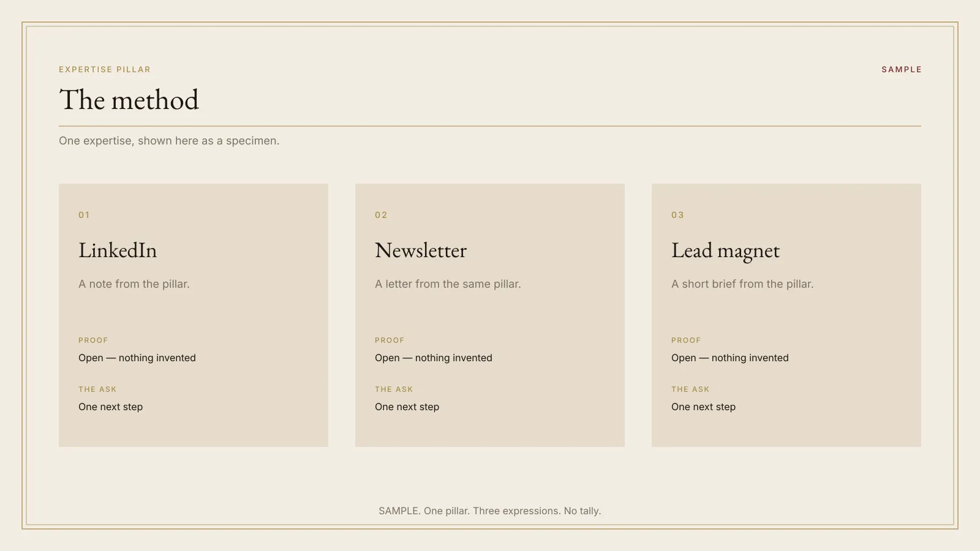Click the card number 01
Viewport: 980px width, 551px height.
[85, 215]
